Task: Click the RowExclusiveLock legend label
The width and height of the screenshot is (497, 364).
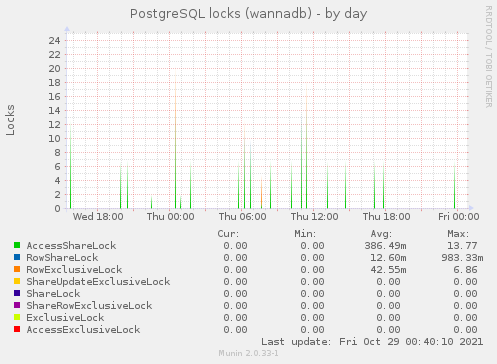Action: [x=74, y=270]
